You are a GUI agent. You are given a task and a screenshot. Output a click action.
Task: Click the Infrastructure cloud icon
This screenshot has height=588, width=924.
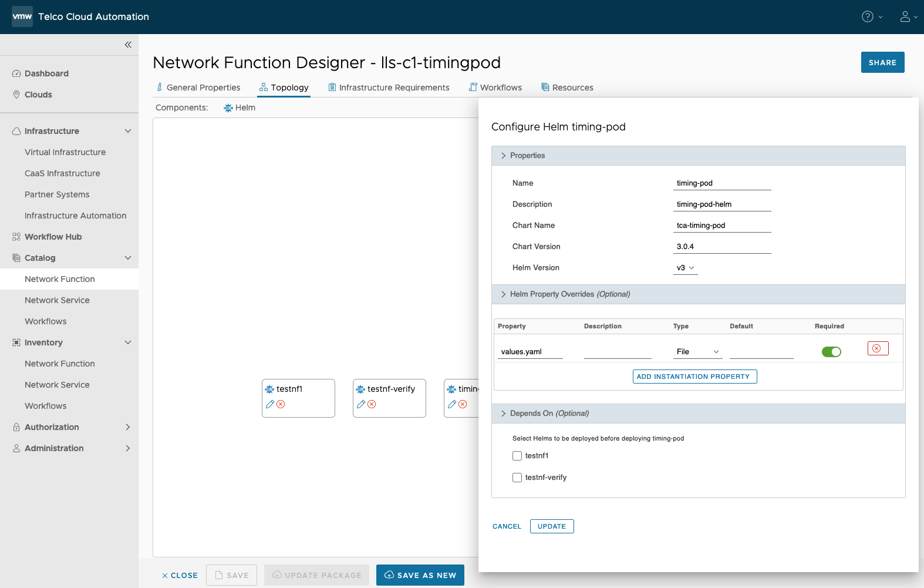(16, 131)
